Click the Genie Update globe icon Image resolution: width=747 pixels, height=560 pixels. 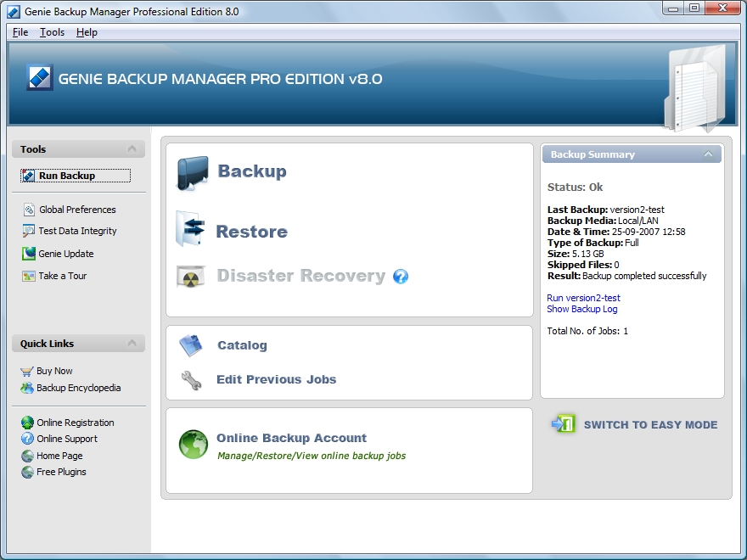click(x=29, y=254)
